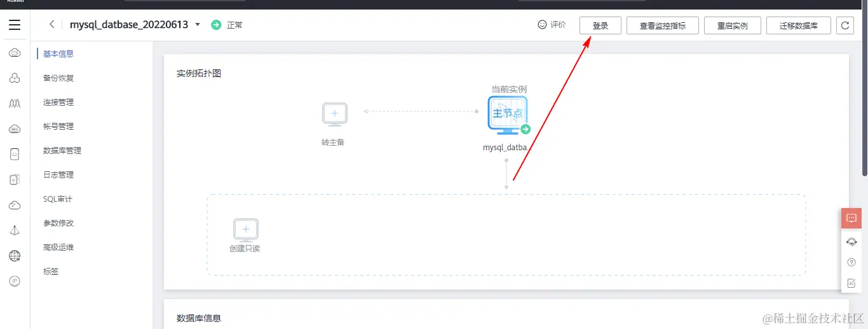This screenshot has width=868, height=329.
Task: Click the stacked-documents icon in sidebar
Action: pos(15,179)
